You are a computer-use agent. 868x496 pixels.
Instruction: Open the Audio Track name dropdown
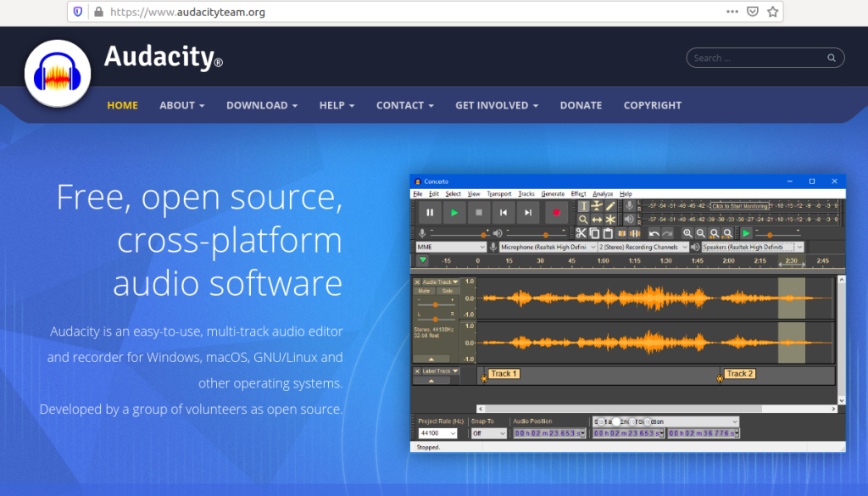point(441,281)
